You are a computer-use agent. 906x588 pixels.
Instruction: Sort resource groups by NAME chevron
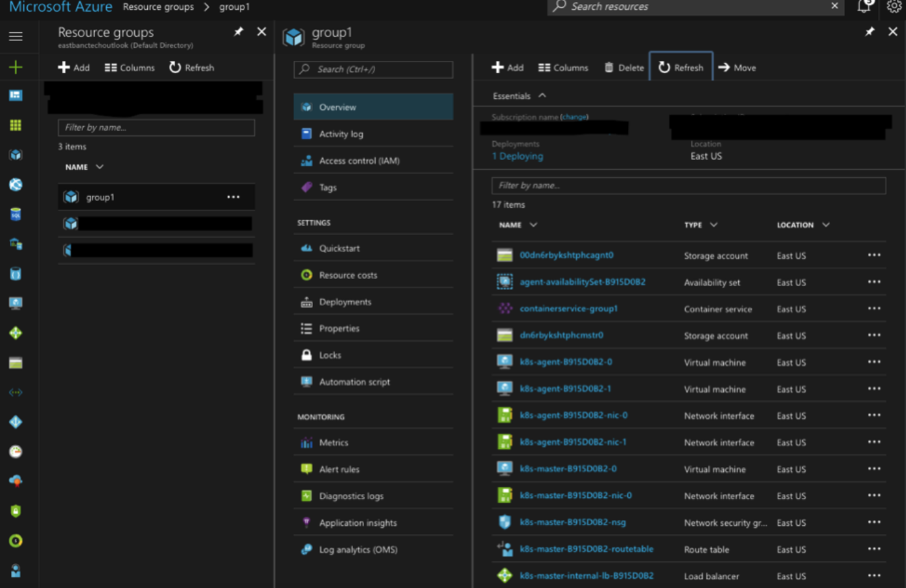tap(99, 167)
